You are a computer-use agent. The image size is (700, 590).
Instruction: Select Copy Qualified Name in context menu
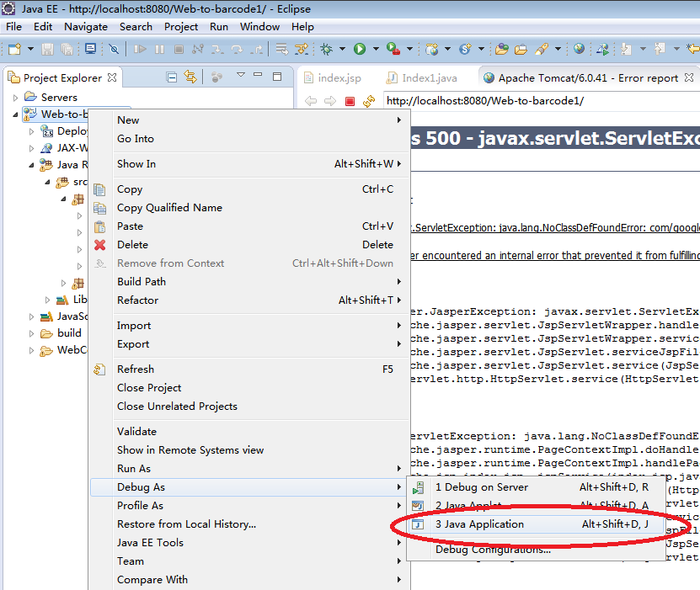[249, 208]
